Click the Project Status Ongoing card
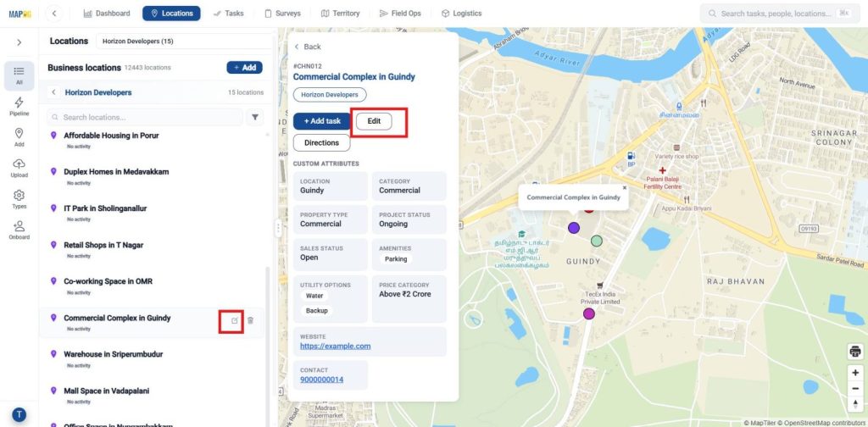Screen dimensions: 868x427 409,219
